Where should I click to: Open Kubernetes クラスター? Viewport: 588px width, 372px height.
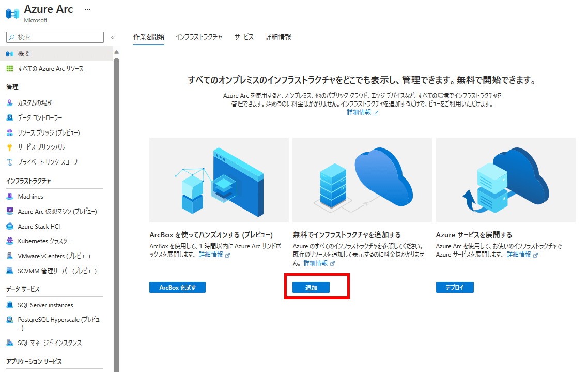pos(44,241)
